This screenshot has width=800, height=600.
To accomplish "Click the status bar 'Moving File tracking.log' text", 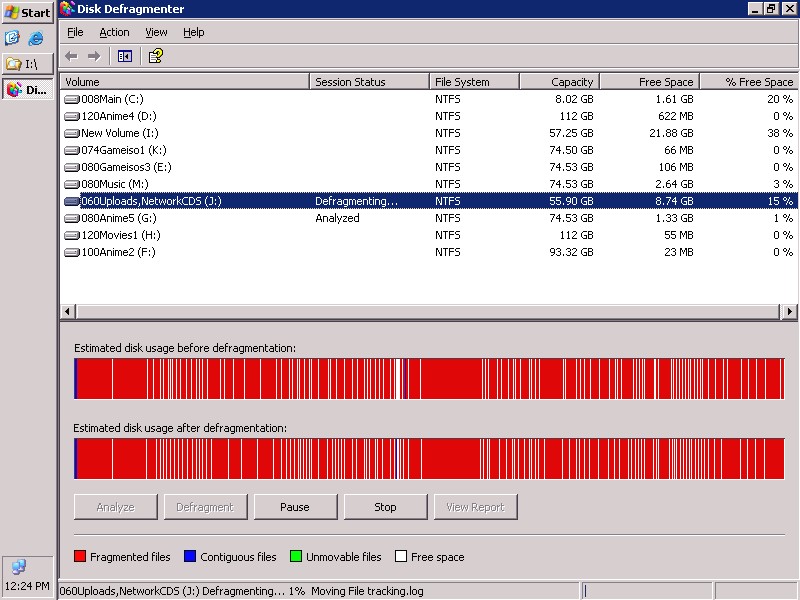I will tap(367, 591).
